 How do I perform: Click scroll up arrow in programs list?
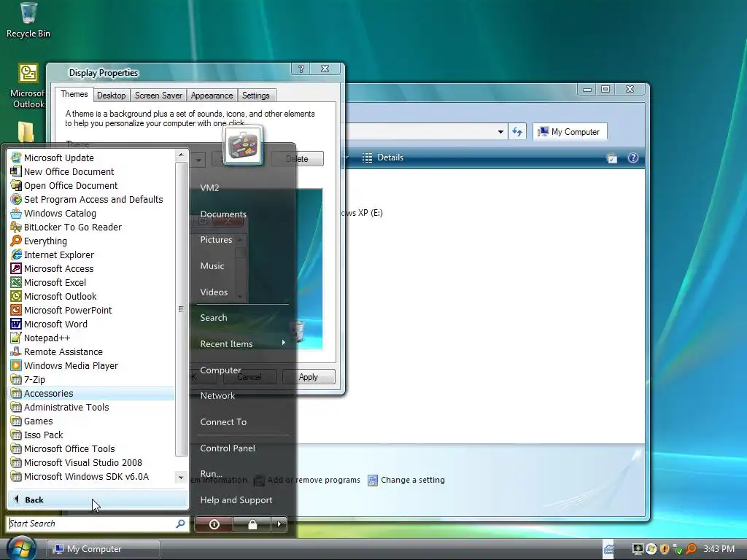(x=181, y=155)
